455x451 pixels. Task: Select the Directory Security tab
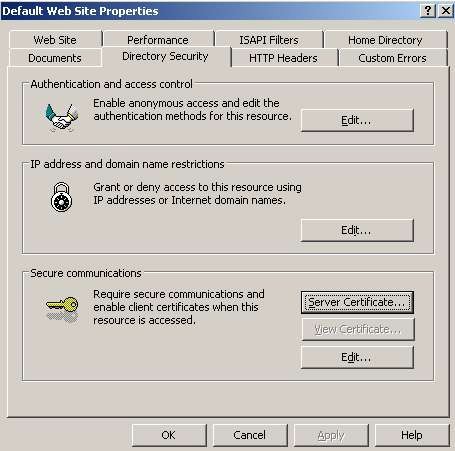(166, 56)
